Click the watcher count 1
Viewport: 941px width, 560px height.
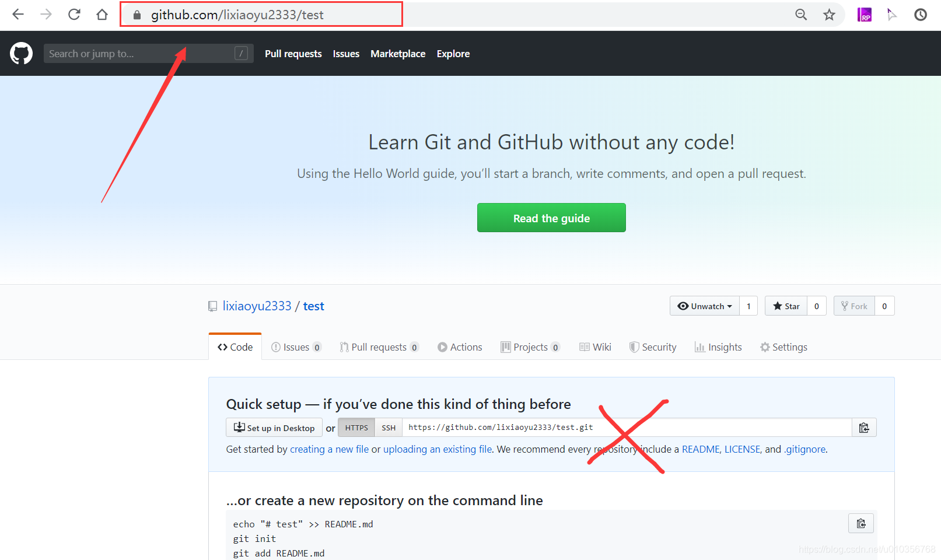click(748, 306)
